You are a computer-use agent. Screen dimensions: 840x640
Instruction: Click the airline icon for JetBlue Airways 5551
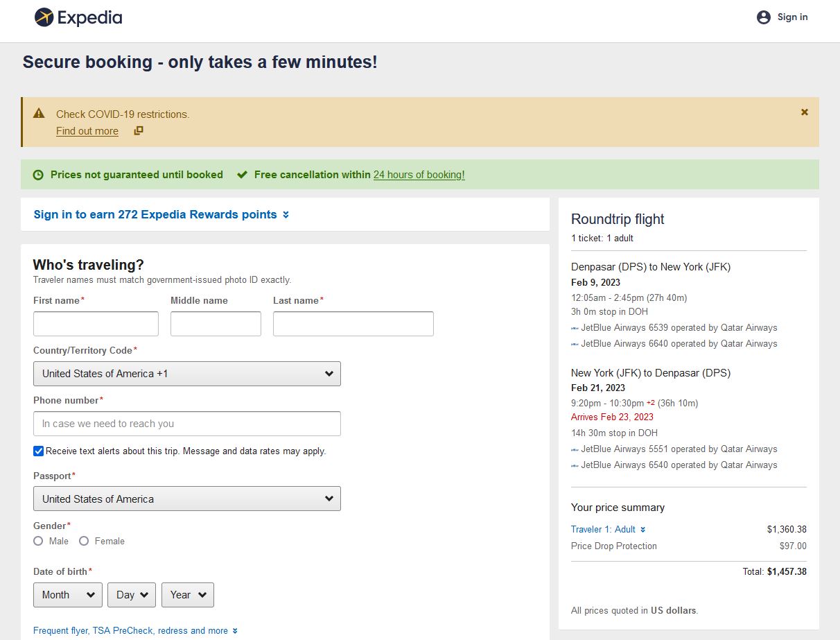tap(575, 449)
